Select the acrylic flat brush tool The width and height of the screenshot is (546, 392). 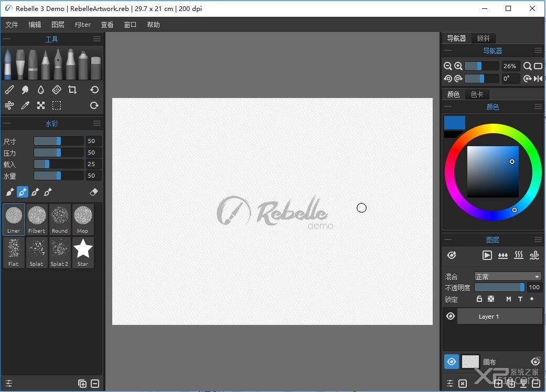pyautogui.click(x=20, y=64)
